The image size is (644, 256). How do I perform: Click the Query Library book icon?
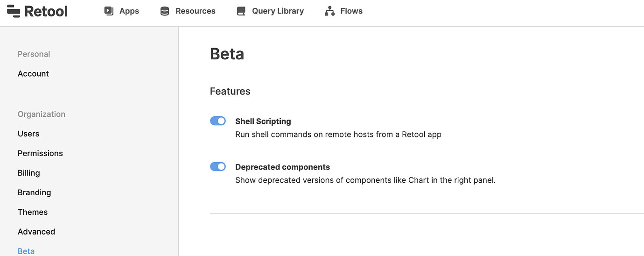coord(241,11)
